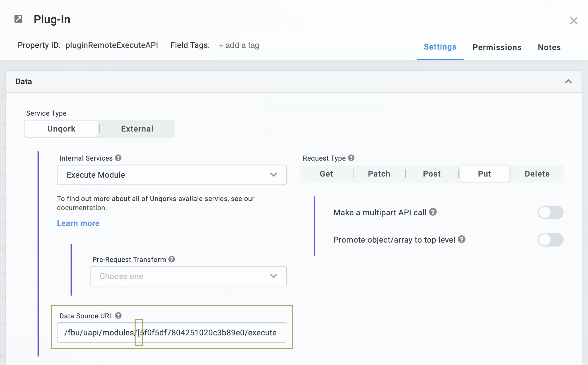Click the Data section header label
The width and height of the screenshot is (588, 365).
coord(24,82)
